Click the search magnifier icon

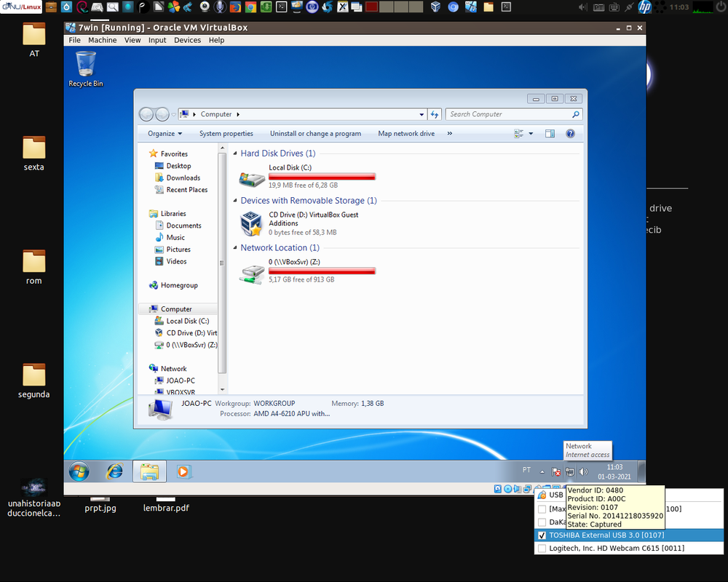point(576,114)
